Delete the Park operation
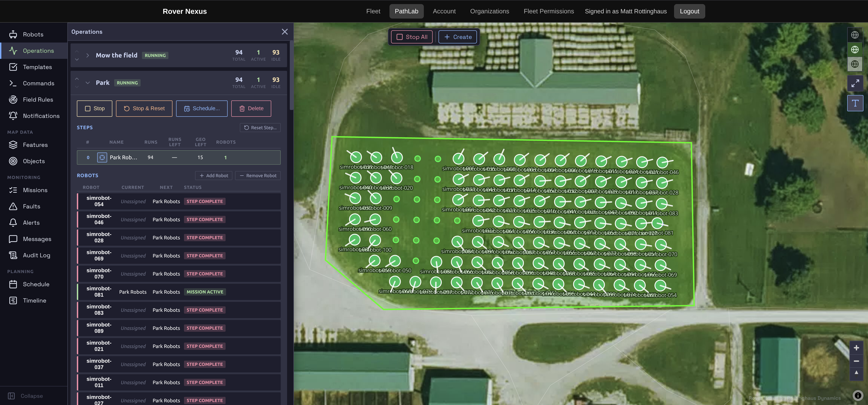Image resolution: width=868 pixels, height=405 pixels. [x=251, y=109]
